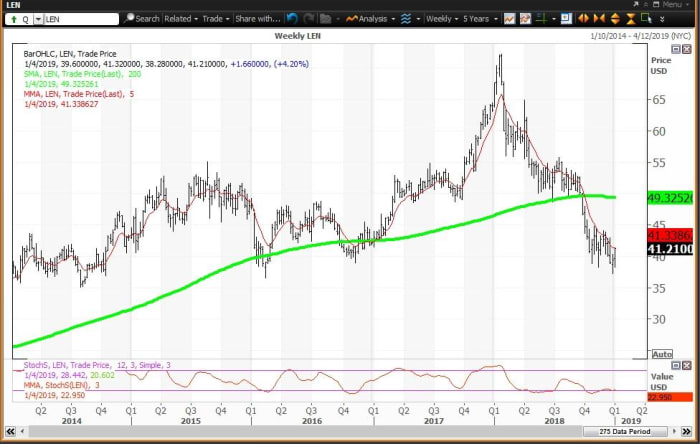Expand the Weekly interval dropdown

click(439, 18)
